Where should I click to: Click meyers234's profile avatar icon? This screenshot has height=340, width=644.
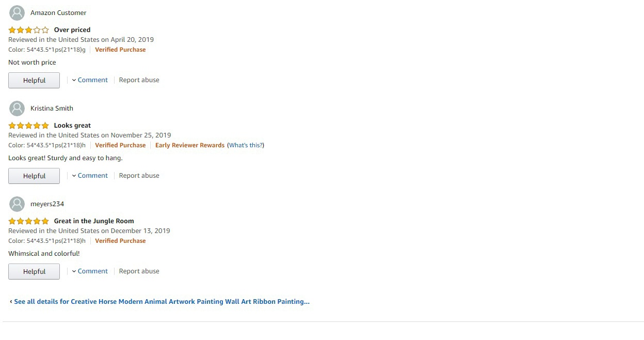17,204
